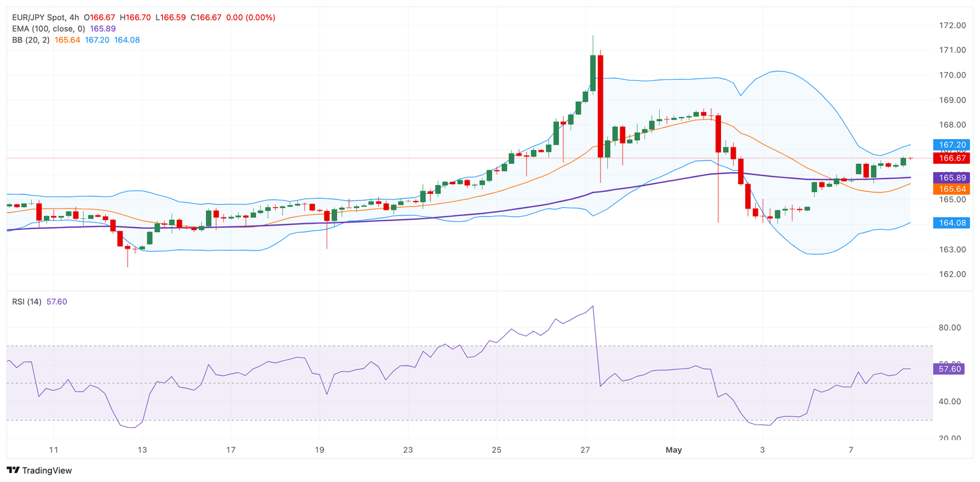Click the purple 165.89 EMA price tag

tap(951, 177)
